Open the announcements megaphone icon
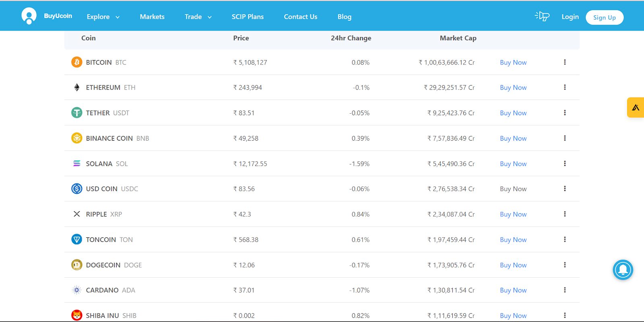The width and height of the screenshot is (644, 322). click(542, 16)
